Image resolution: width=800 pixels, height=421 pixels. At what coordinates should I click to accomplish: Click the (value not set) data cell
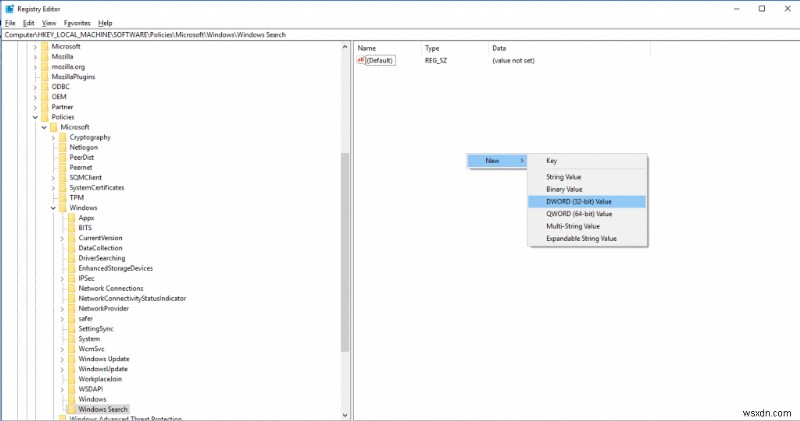pyautogui.click(x=513, y=60)
